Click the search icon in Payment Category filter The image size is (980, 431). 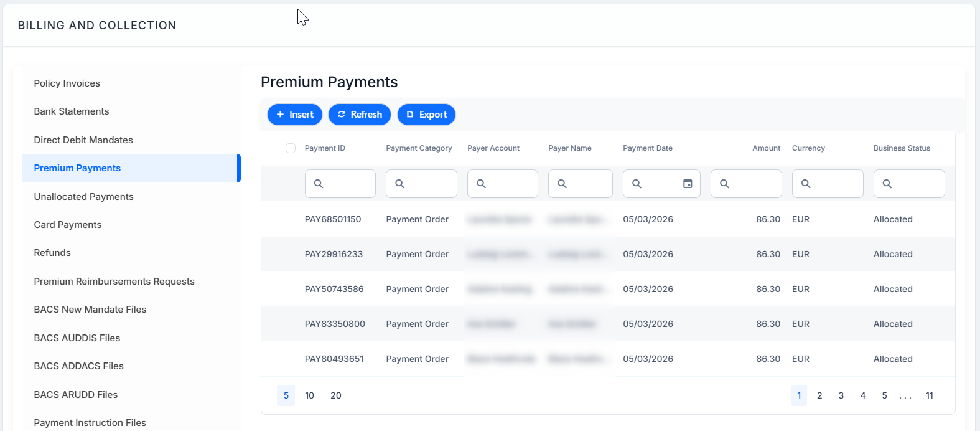400,184
